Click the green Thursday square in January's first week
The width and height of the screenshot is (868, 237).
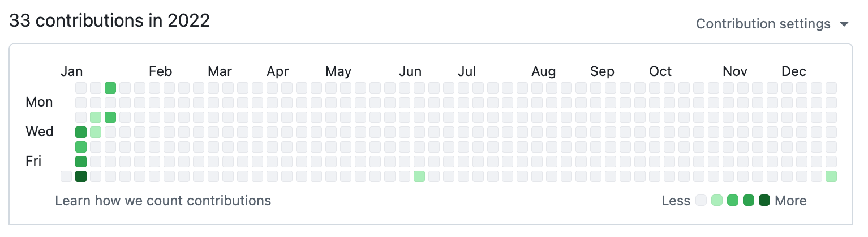click(x=81, y=147)
